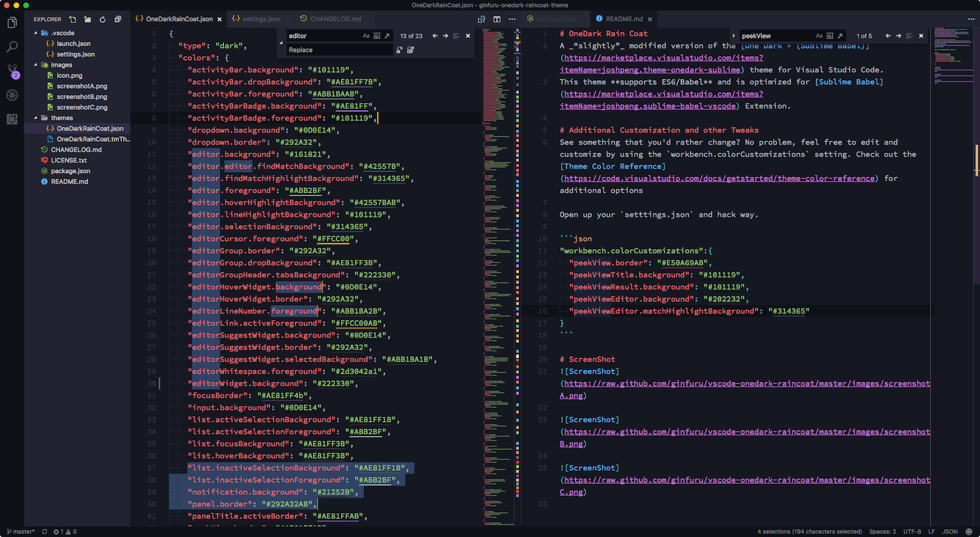Close the OneDarkRainCoat.json editor tab
Viewport: 980px width, 537px height.
click(x=220, y=19)
